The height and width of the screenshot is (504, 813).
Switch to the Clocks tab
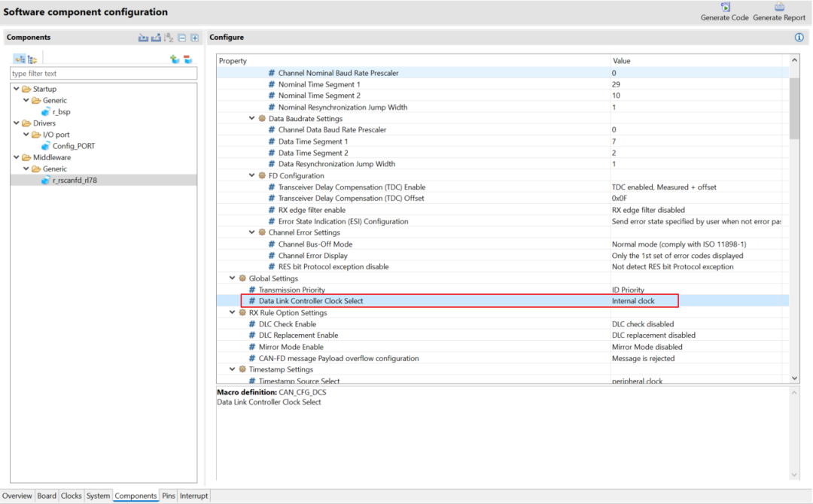click(71, 496)
